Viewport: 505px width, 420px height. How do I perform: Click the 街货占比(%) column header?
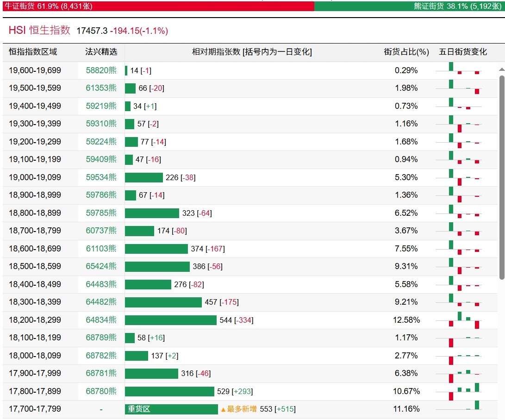[406, 52]
